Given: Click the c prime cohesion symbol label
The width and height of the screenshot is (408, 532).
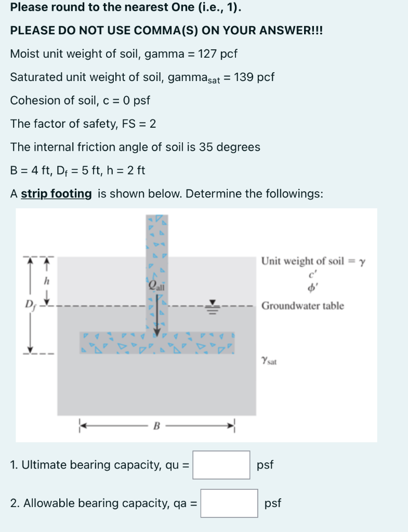Looking at the screenshot, I should pos(312,275).
